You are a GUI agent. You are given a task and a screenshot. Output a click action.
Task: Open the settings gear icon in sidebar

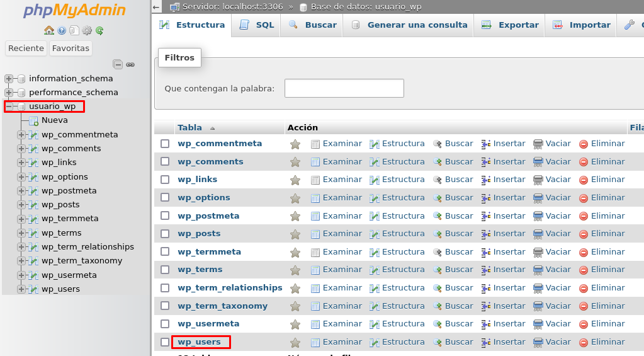click(x=87, y=30)
